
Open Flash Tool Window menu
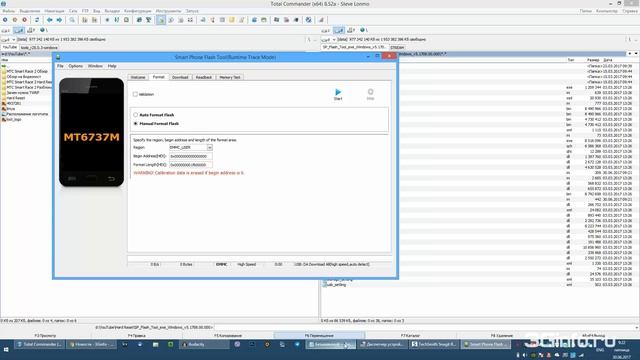95,66
